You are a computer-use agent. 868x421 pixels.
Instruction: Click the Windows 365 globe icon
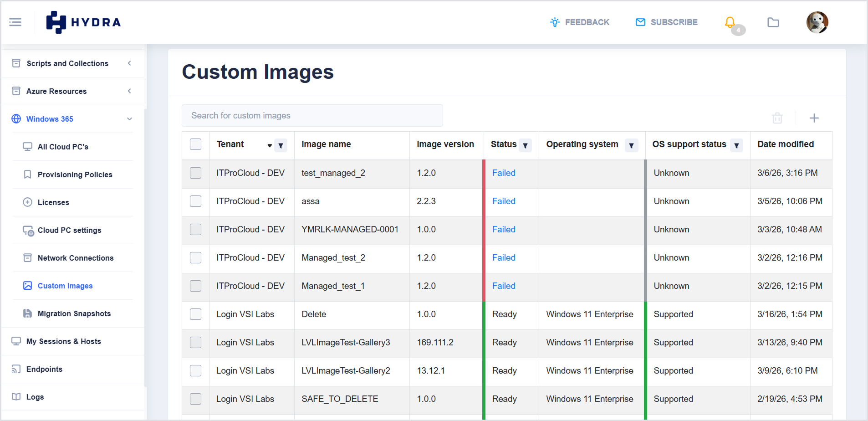point(16,119)
